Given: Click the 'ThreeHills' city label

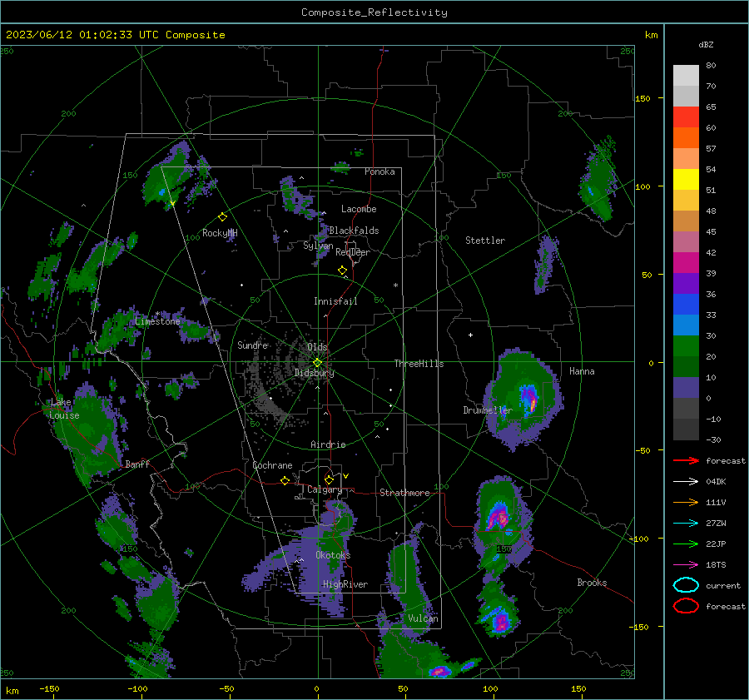Looking at the screenshot, I should pos(419,364).
